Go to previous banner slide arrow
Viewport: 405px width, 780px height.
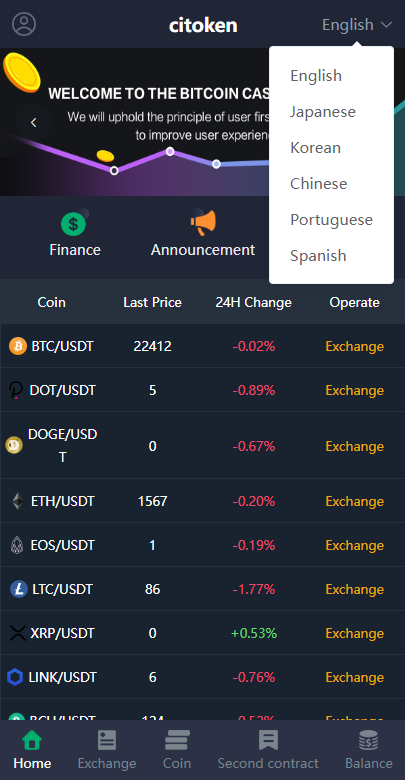coord(34,122)
